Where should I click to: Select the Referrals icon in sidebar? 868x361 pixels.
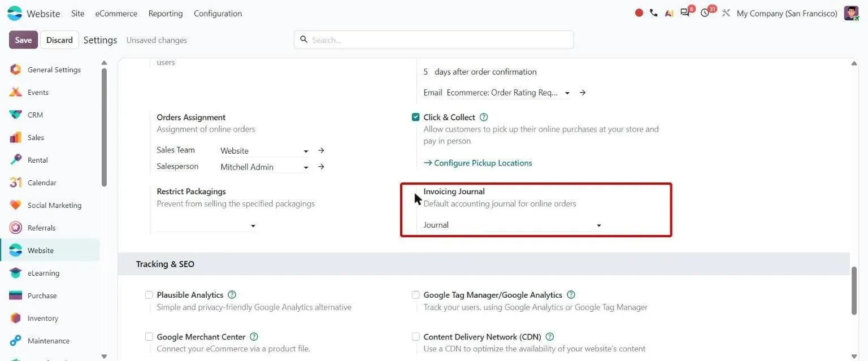(16, 228)
